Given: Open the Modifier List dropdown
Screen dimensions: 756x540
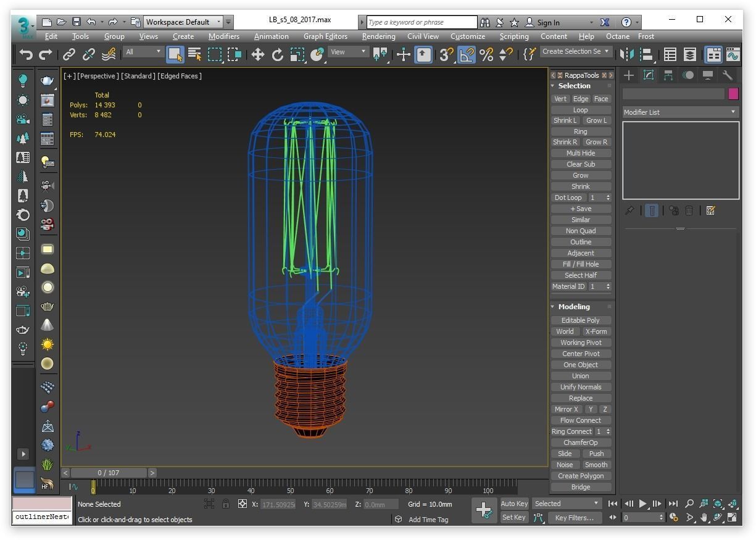Looking at the screenshot, I should pos(680,112).
